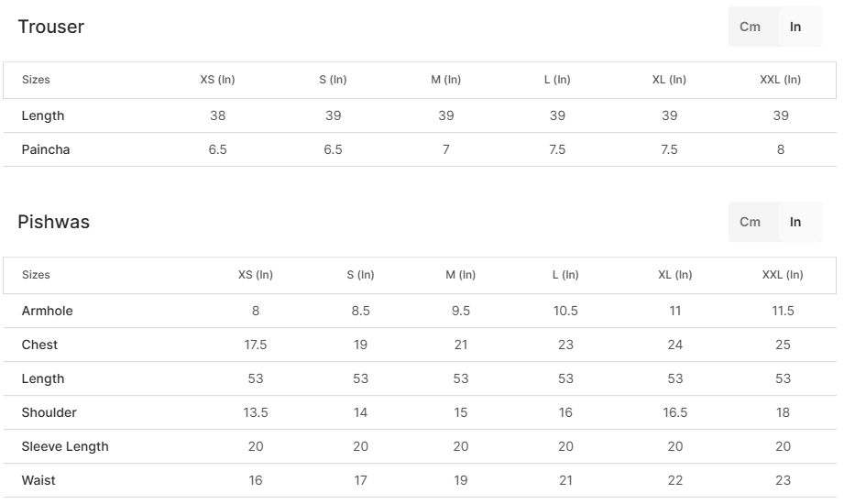
Task: Click the Paincha value 8 for XXL
Action: pyautogui.click(x=781, y=149)
